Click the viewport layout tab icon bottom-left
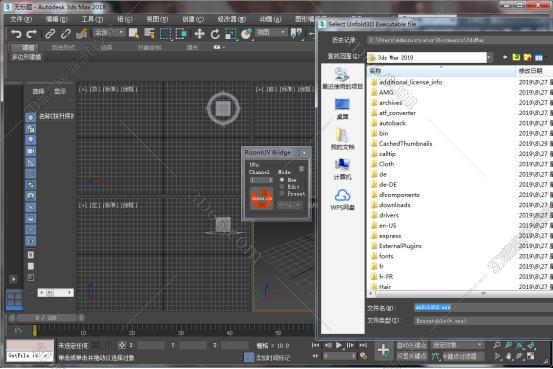The image size is (553, 369). coord(15,300)
